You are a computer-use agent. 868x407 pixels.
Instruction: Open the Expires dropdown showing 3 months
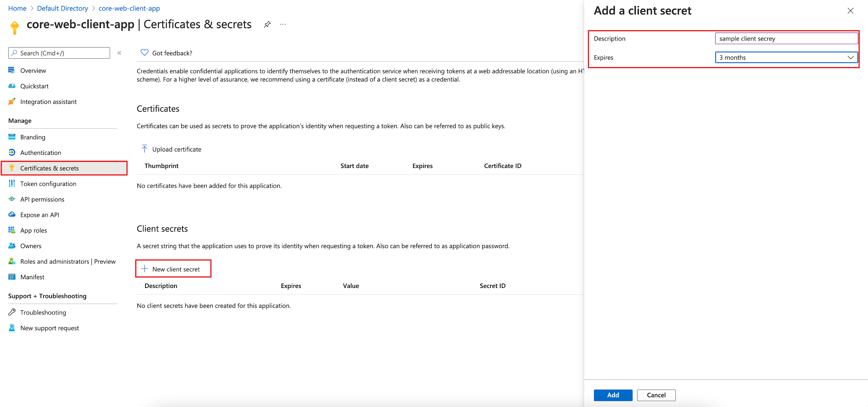tap(786, 57)
